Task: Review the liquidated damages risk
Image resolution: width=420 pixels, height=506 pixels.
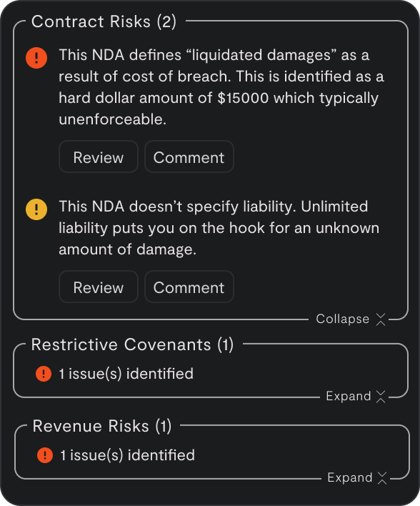Action: (x=99, y=157)
